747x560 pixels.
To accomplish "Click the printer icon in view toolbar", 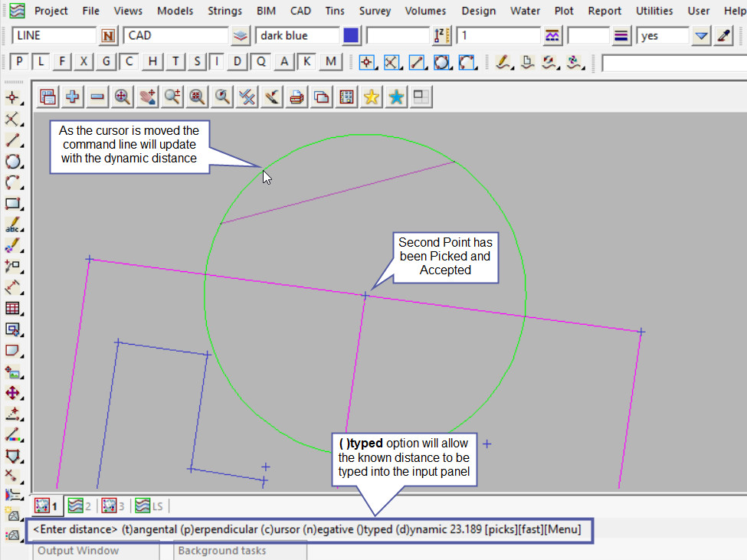I will point(297,97).
